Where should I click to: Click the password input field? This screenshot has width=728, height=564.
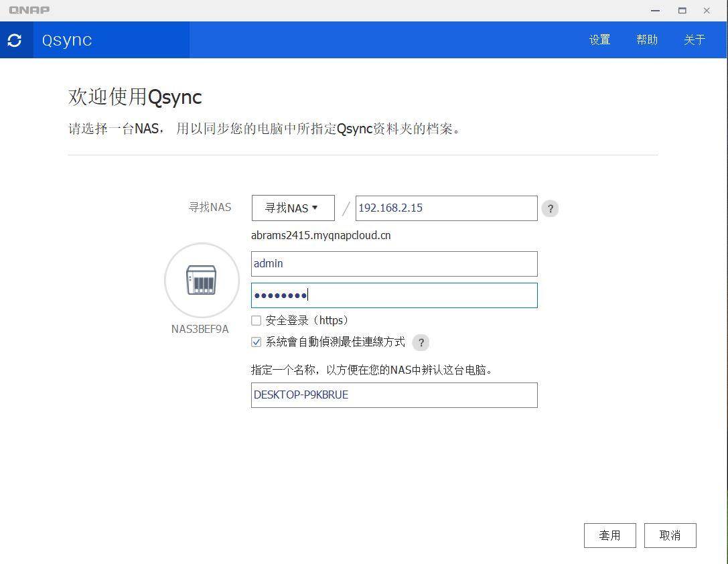[x=394, y=295]
